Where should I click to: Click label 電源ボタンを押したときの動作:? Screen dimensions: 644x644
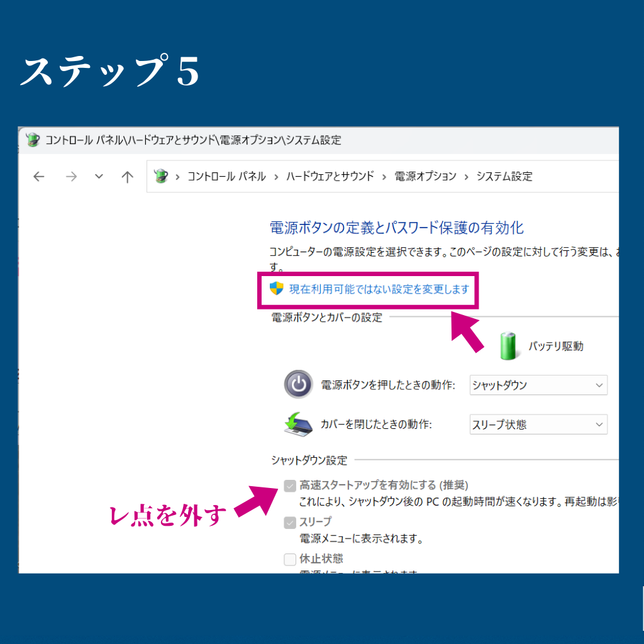click(x=388, y=386)
